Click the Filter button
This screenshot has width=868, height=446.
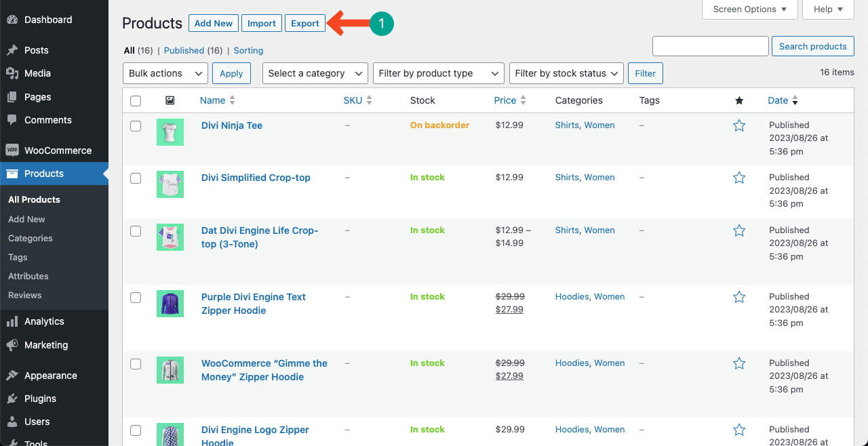point(646,73)
